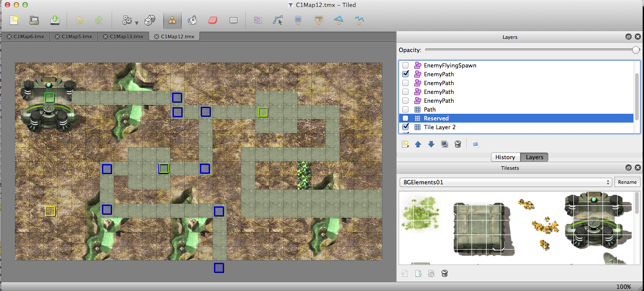The width and height of the screenshot is (644, 291).
Task: Add a new layer in Layers panel
Action: (405, 144)
